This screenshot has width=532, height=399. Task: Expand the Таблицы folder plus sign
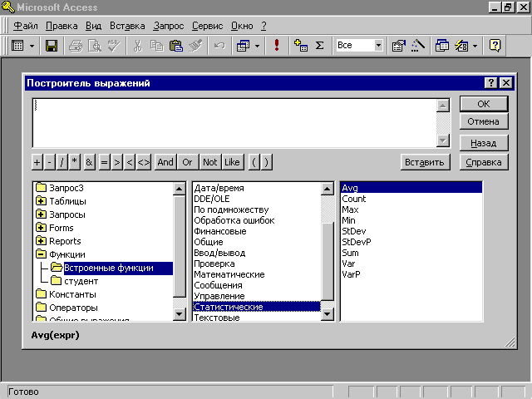click(x=41, y=201)
